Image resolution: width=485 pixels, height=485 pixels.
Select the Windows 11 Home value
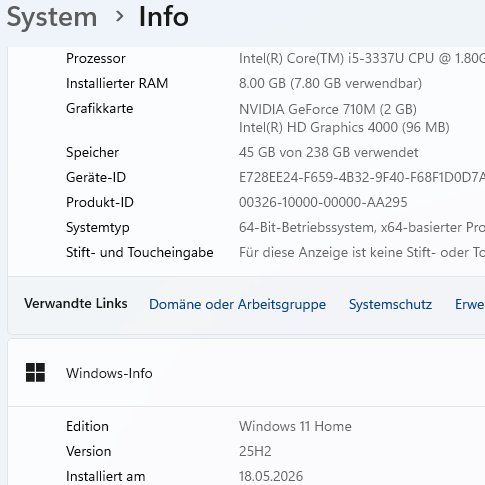[x=295, y=426]
